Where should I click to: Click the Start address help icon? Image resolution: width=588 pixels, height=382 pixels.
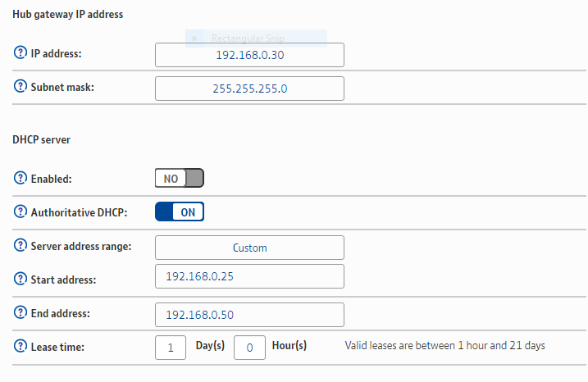[21, 280]
